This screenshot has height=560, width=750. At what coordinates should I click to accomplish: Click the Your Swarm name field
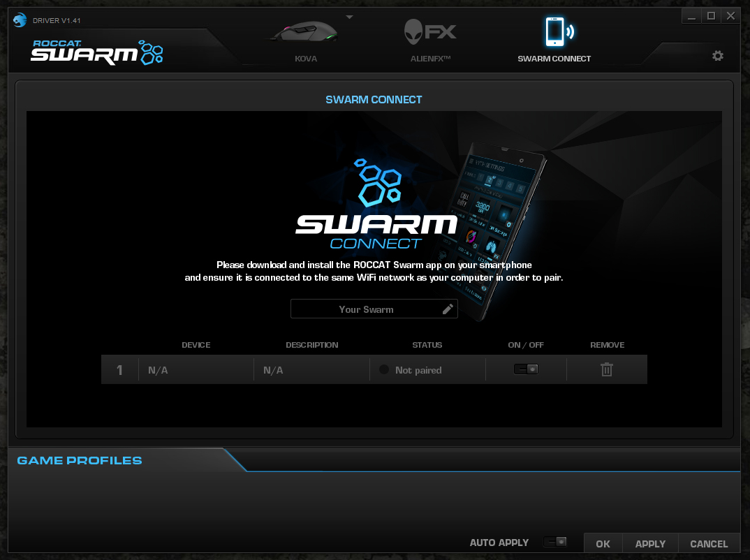tap(374, 309)
